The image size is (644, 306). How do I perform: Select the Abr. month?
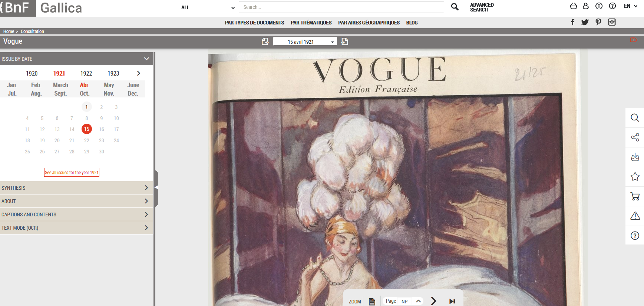(x=85, y=85)
